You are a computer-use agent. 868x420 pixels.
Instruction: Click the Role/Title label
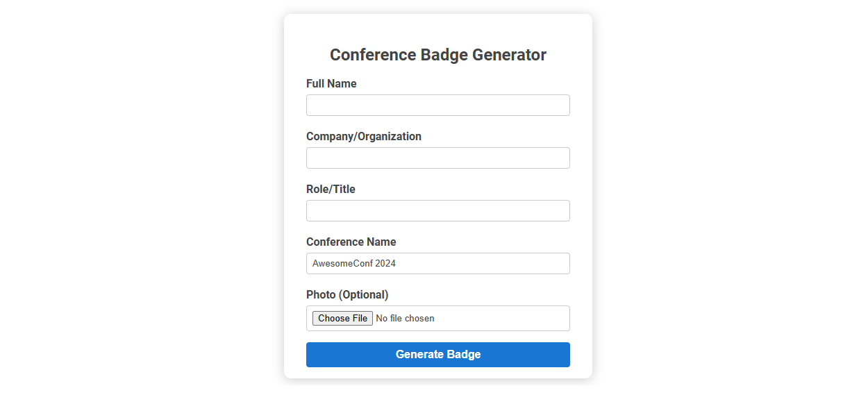[x=331, y=189]
